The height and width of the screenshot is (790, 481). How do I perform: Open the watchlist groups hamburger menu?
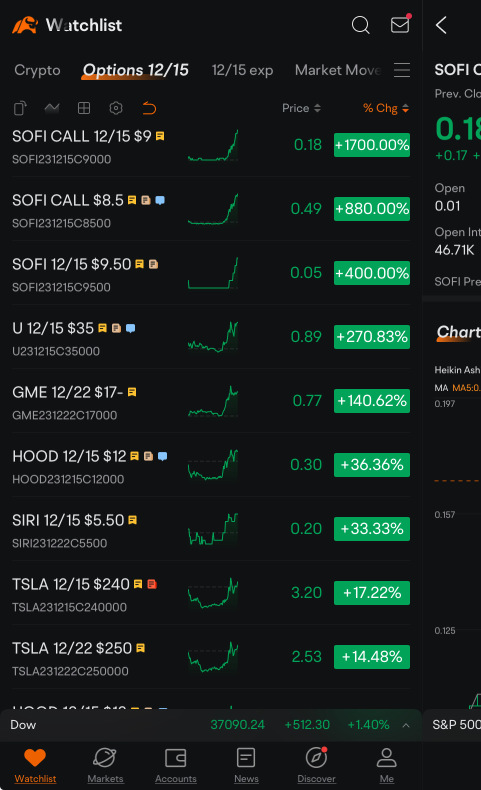(402, 70)
